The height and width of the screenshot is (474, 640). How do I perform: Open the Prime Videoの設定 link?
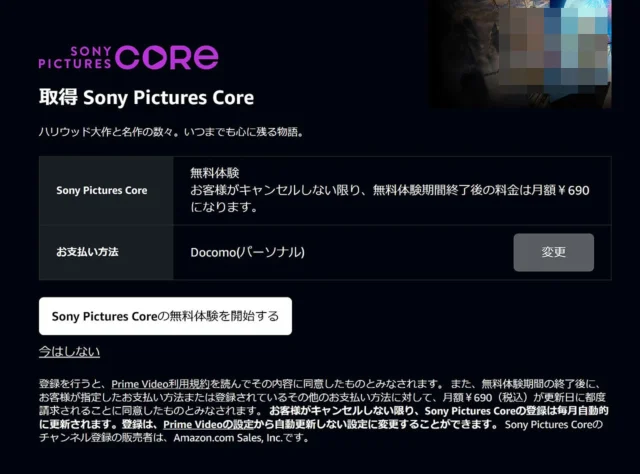point(208,424)
